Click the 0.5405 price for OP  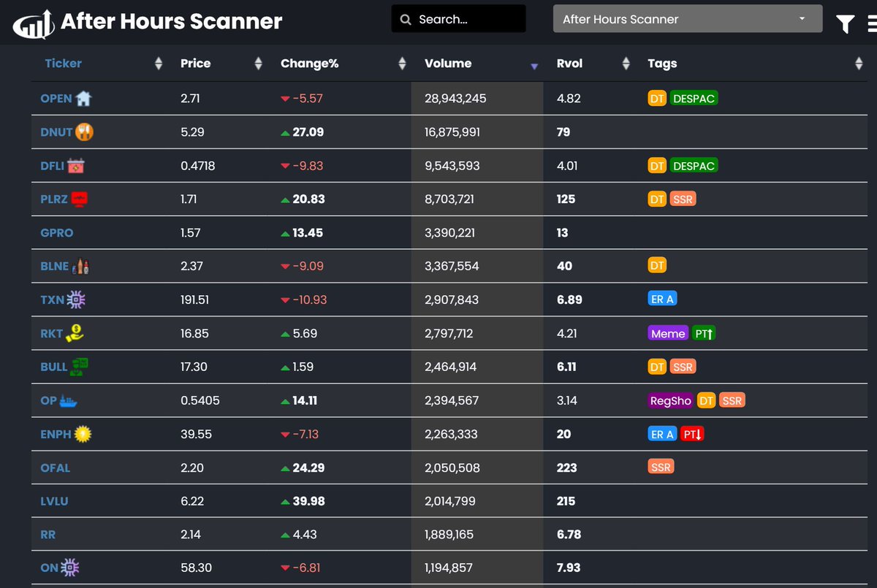(x=200, y=400)
